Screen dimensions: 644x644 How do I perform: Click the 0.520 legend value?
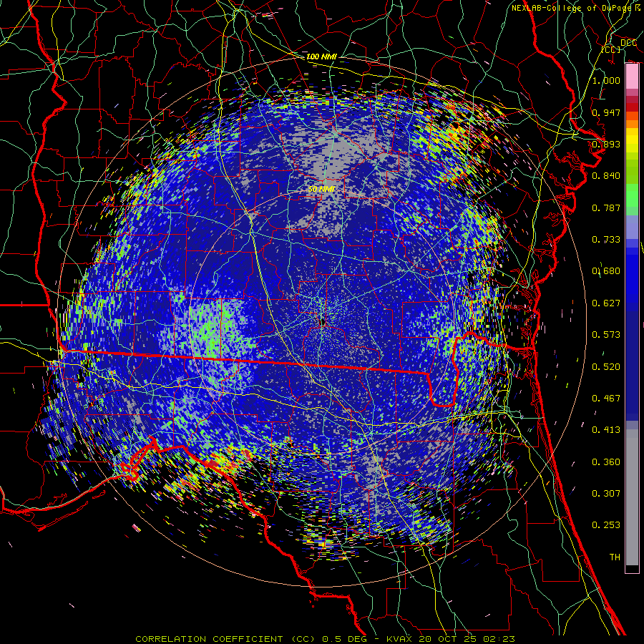pyautogui.click(x=606, y=367)
